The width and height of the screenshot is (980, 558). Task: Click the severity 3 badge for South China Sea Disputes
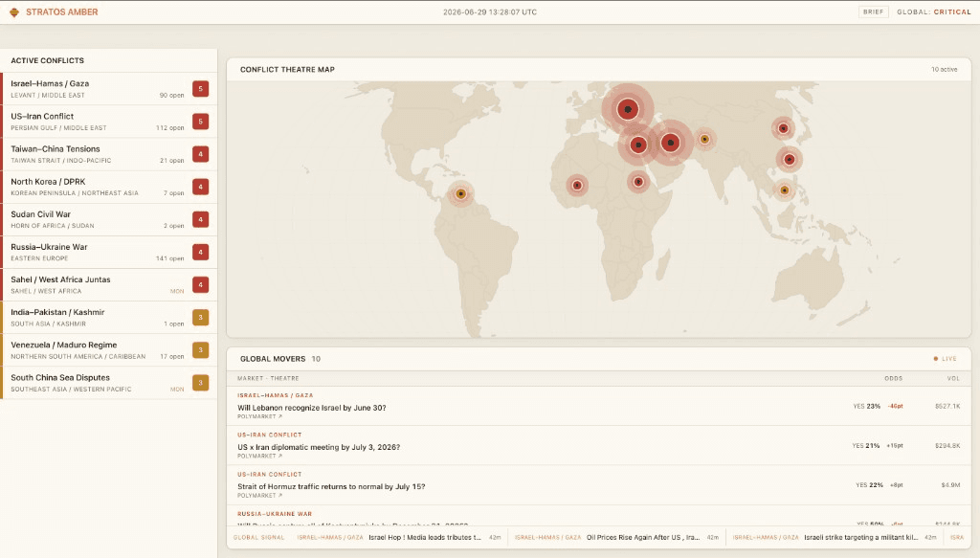click(201, 383)
